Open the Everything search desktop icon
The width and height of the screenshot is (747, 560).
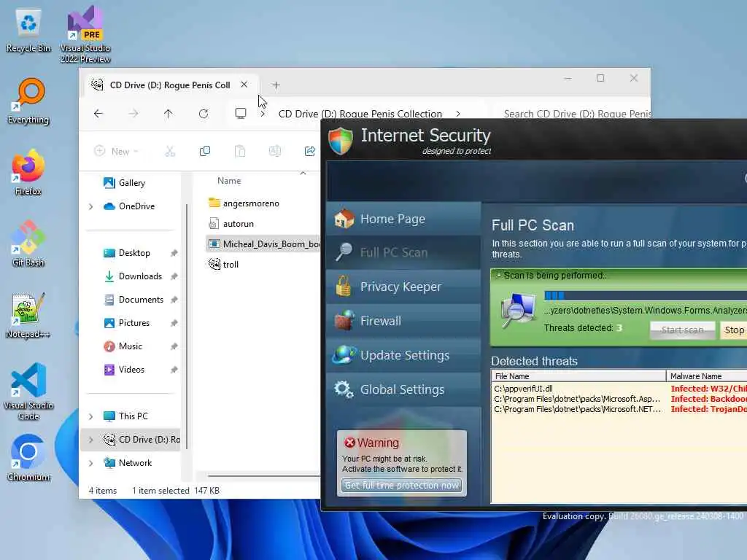(28, 101)
